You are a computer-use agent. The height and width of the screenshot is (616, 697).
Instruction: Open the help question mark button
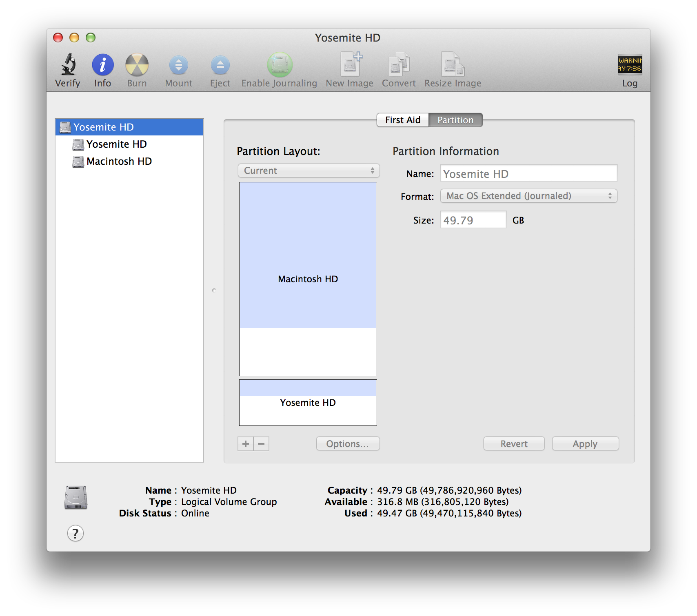75,533
